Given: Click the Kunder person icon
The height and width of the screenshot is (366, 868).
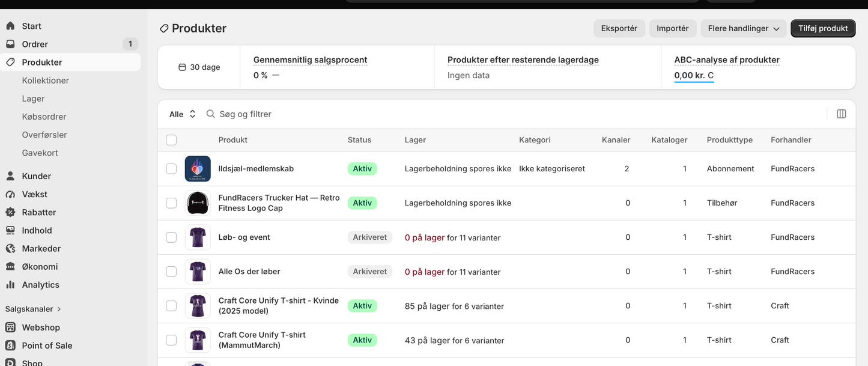Looking at the screenshot, I should click(x=10, y=176).
